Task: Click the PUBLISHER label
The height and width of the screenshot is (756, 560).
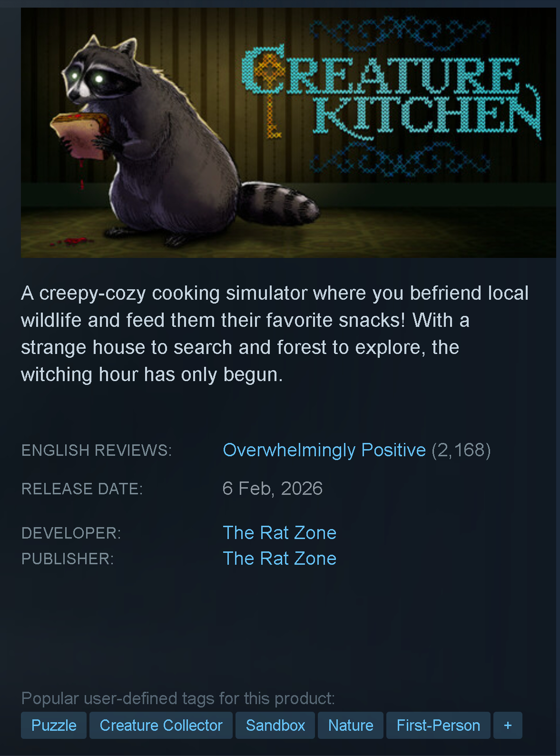Action: click(x=68, y=559)
